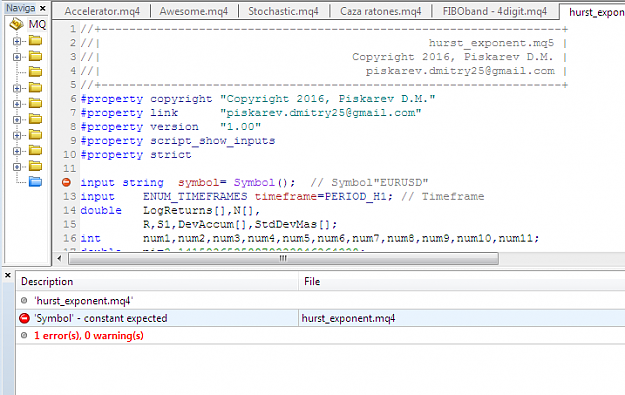Click 'PERIOD_H1' in the timeframe input line
Screen dimensions: 625x395
tap(356, 197)
